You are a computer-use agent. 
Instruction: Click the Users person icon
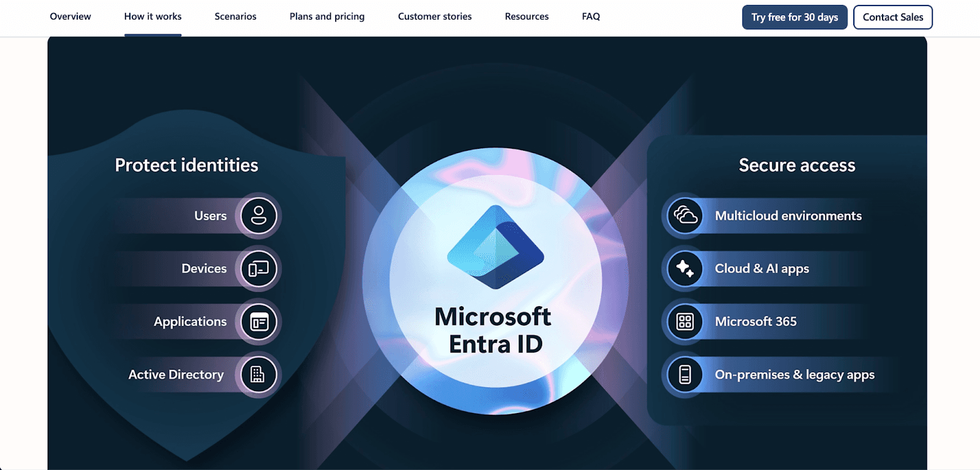click(258, 216)
